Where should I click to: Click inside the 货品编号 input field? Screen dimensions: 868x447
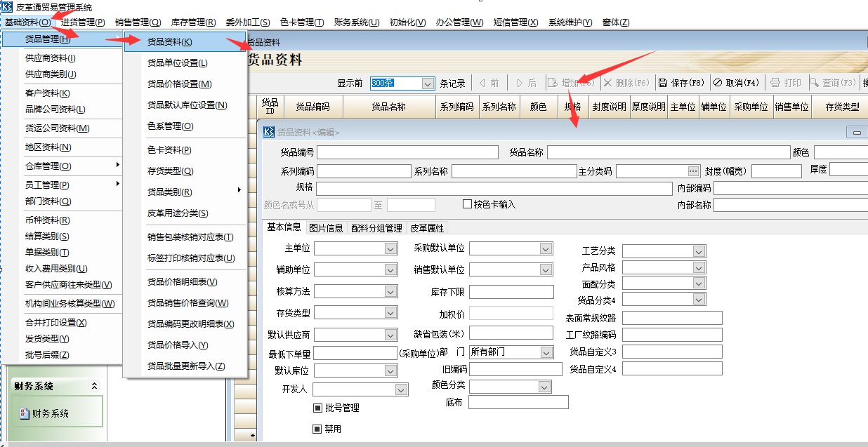coord(407,152)
